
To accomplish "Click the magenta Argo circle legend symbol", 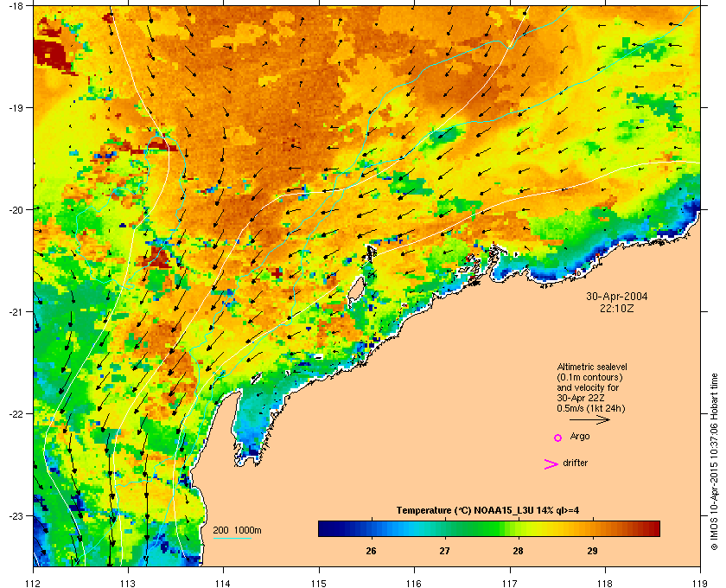I will 558,438.
